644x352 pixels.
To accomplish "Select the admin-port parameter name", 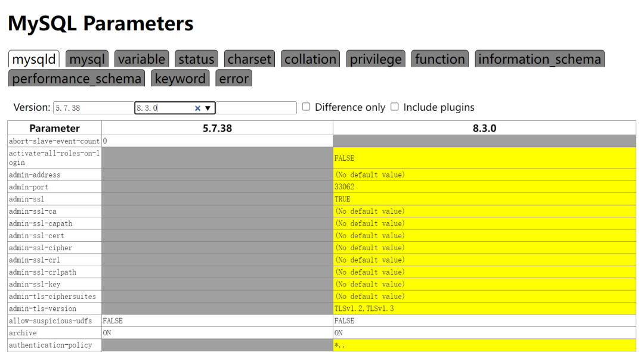I will [x=29, y=187].
